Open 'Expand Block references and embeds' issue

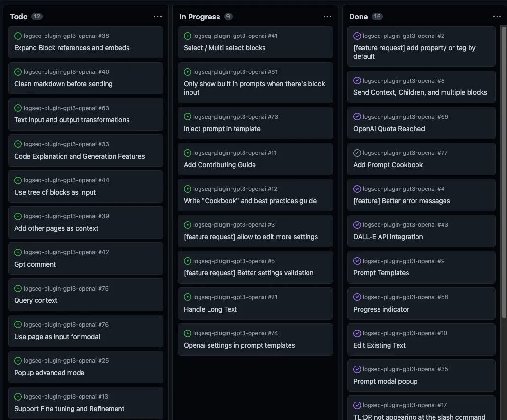(x=72, y=48)
